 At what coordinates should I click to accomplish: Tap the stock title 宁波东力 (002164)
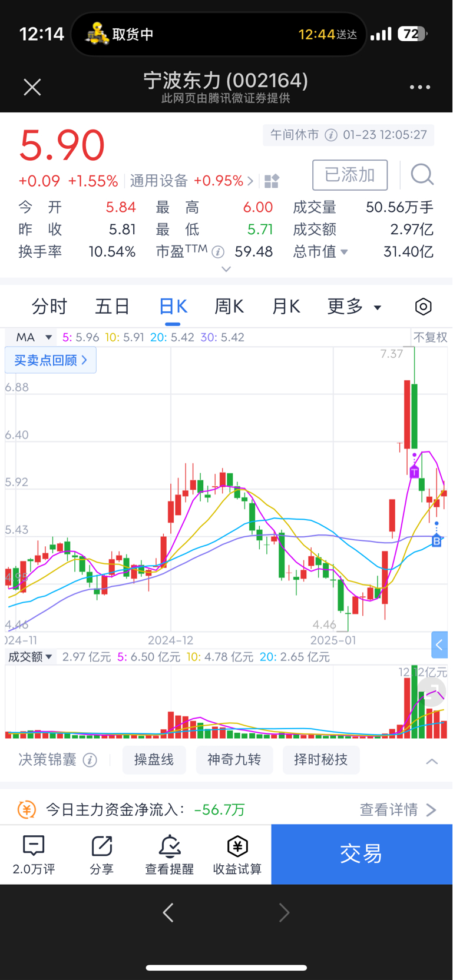pos(226,81)
